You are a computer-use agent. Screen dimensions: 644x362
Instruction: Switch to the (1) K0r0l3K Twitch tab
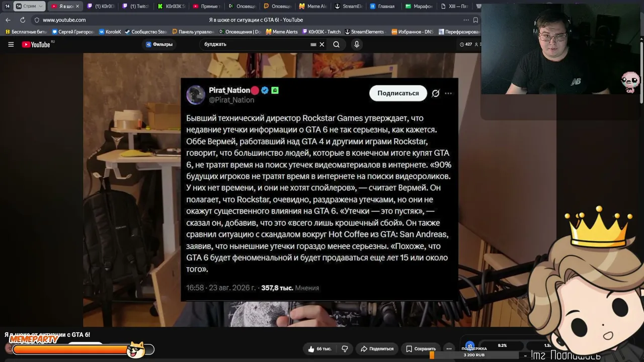(x=101, y=7)
